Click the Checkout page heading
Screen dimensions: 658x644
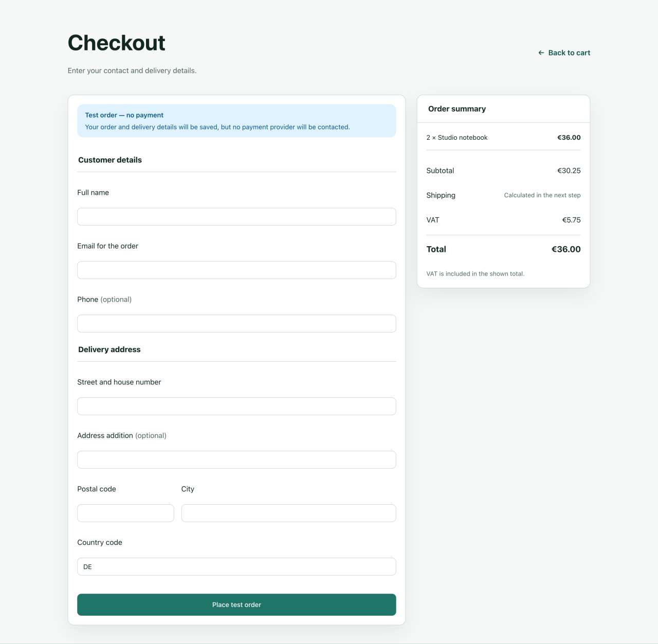click(x=117, y=43)
